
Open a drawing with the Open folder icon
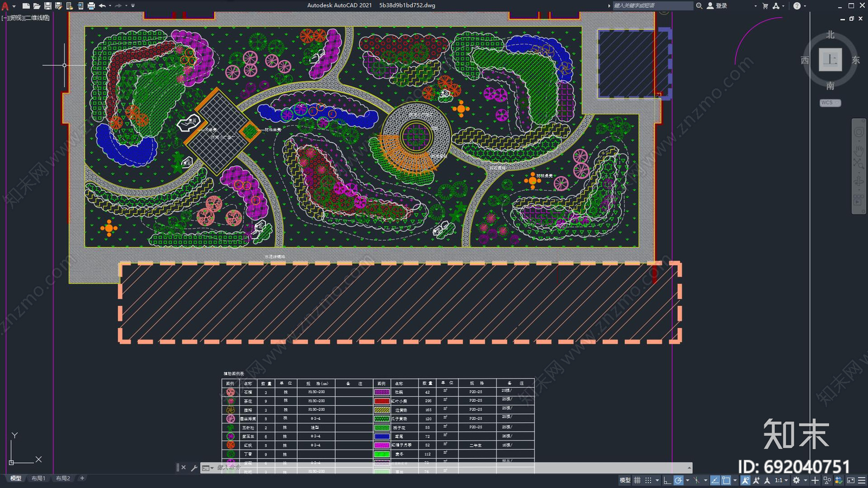[x=37, y=6]
